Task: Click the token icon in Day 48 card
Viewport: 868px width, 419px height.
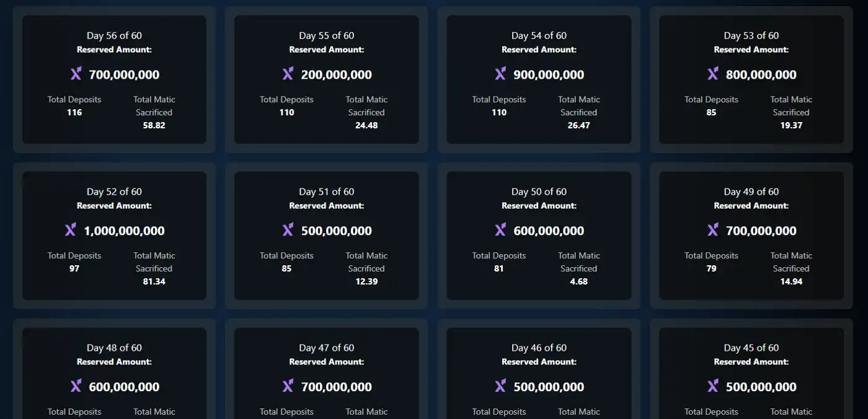Action: pos(76,387)
